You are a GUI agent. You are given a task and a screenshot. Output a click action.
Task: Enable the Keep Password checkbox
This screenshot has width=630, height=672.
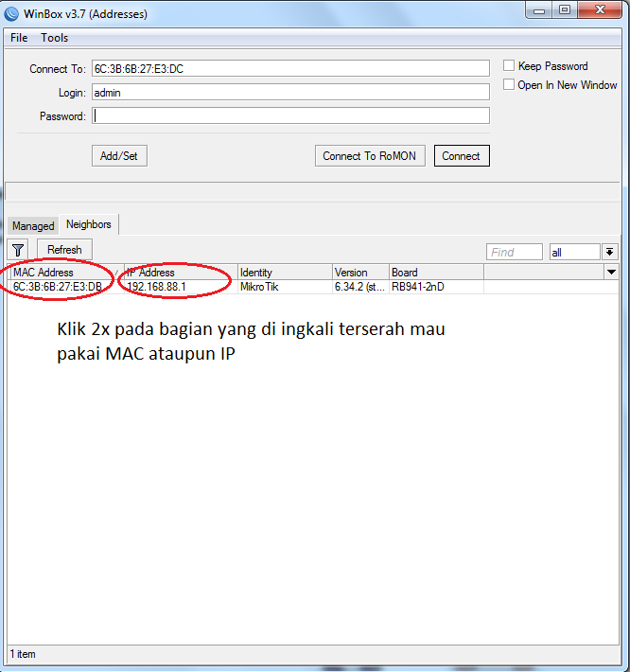click(508, 65)
